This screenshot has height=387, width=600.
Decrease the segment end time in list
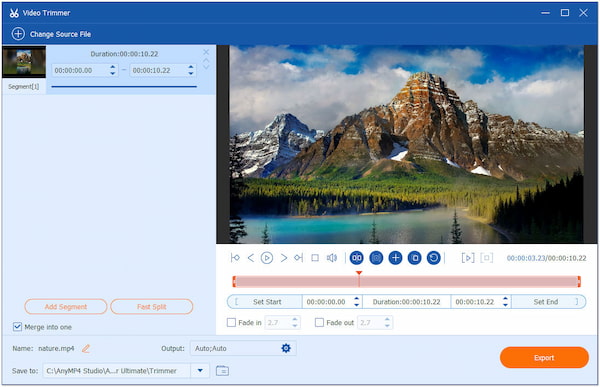click(x=191, y=73)
